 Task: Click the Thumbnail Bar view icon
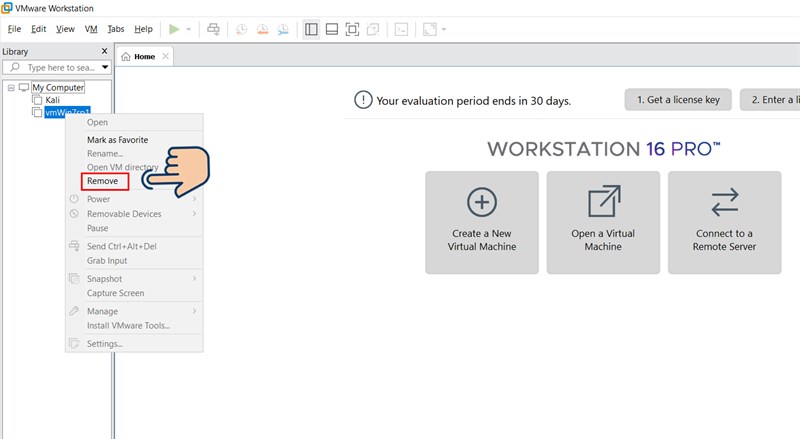tap(331, 29)
